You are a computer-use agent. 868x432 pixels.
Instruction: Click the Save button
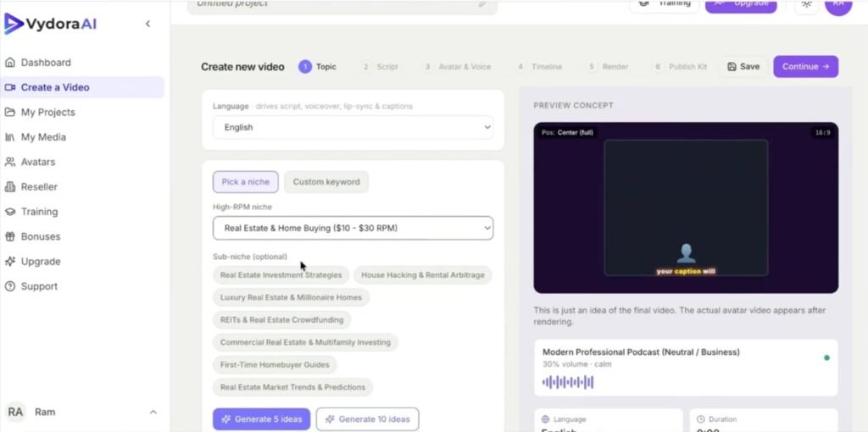tap(743, 66)
